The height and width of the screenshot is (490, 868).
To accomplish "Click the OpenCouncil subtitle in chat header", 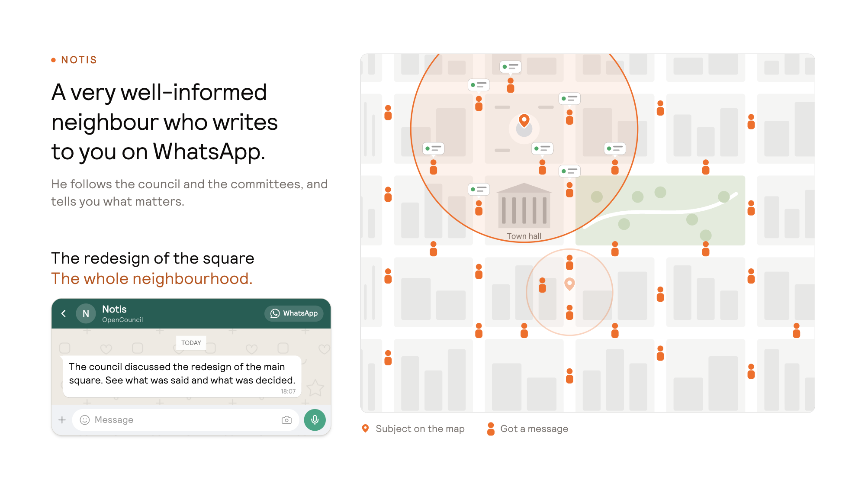I will click(x=122, y=320).
